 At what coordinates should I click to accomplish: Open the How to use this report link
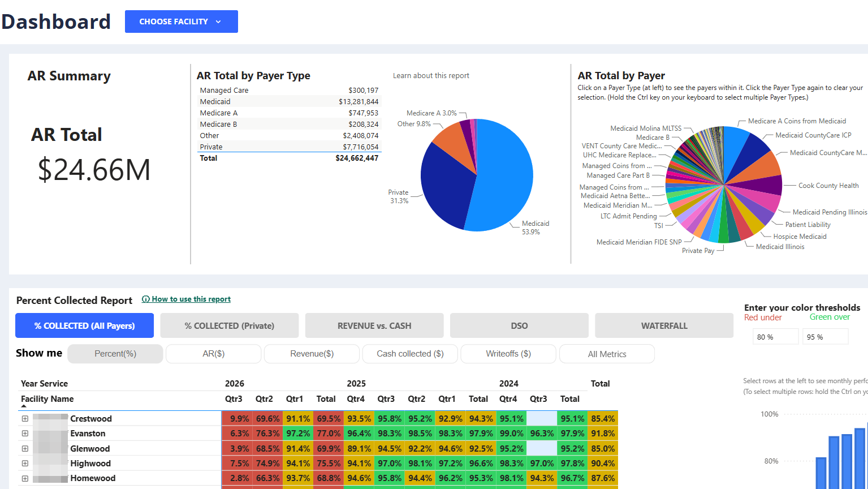(x=191, y=299)
